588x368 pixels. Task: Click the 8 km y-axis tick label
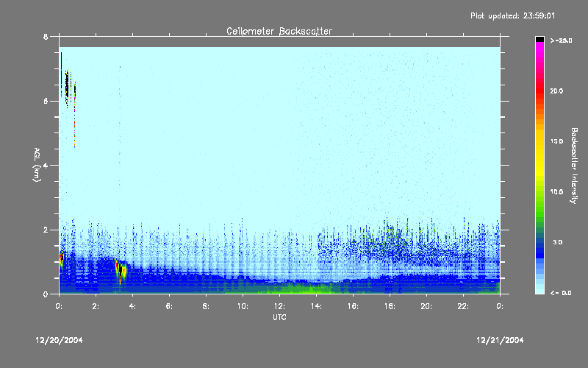[46, 37]
